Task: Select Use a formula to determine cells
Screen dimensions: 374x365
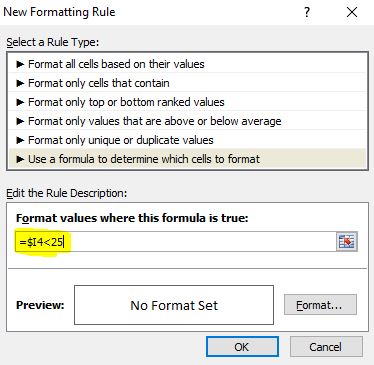Action: click(187, 159)
